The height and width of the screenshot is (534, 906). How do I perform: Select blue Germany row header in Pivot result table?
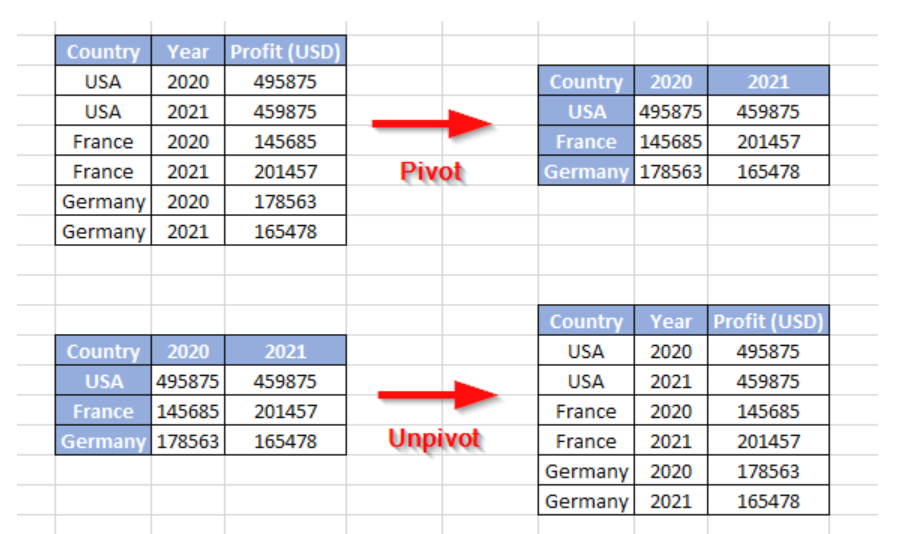586,171
